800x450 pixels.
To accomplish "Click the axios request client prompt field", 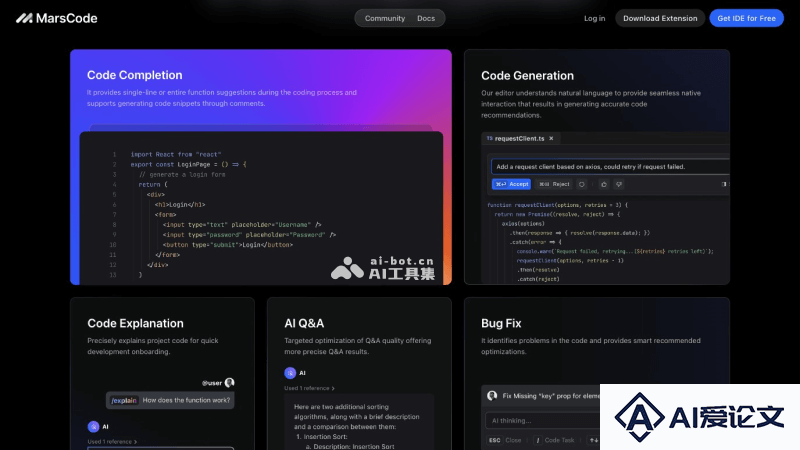I will coord(610,167).
